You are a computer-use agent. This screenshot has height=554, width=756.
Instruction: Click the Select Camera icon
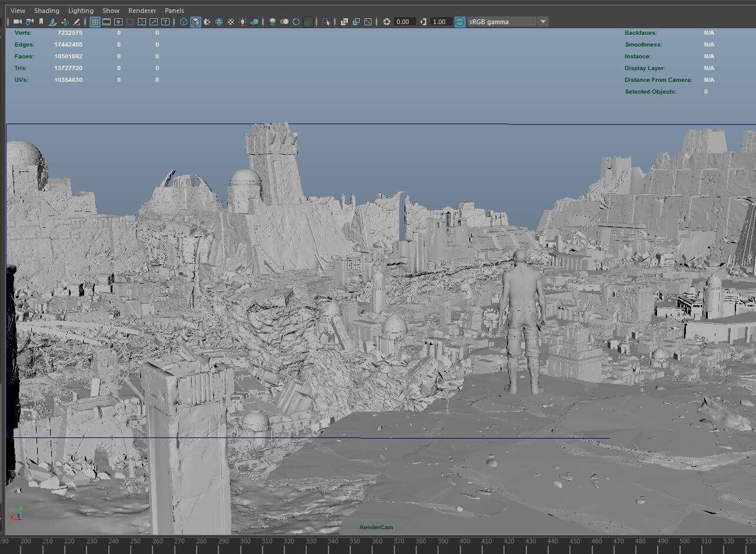(x=17, y=22)
